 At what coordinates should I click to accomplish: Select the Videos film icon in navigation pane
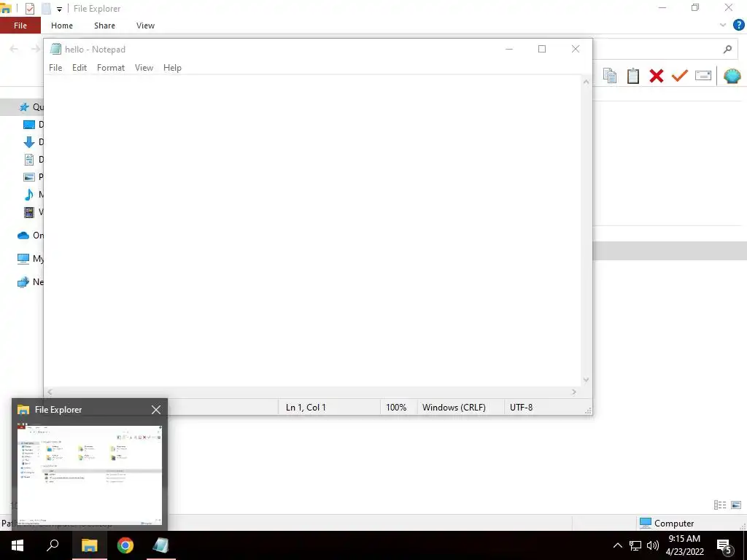pyautogui.click(x=29, y=212)
